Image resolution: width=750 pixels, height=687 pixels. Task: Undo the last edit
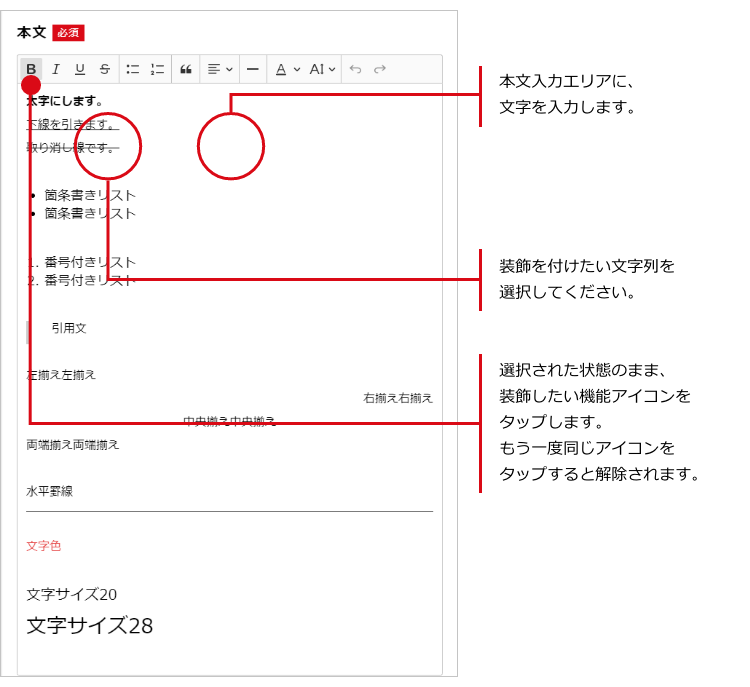355,69
